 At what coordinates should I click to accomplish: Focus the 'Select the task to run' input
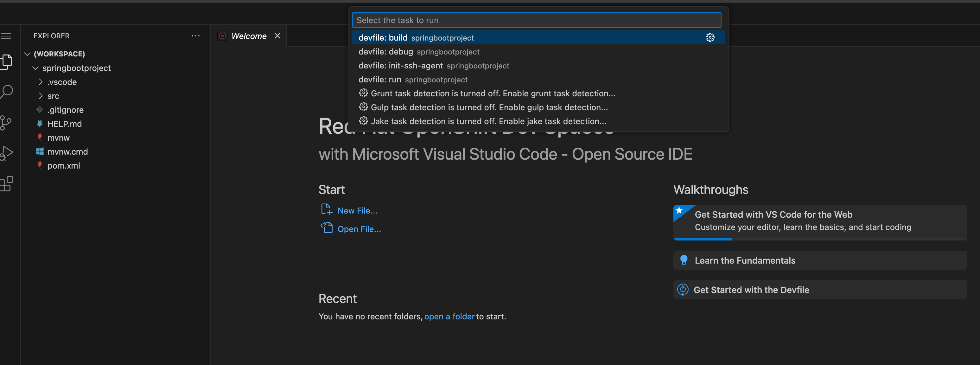click(537, 20)
